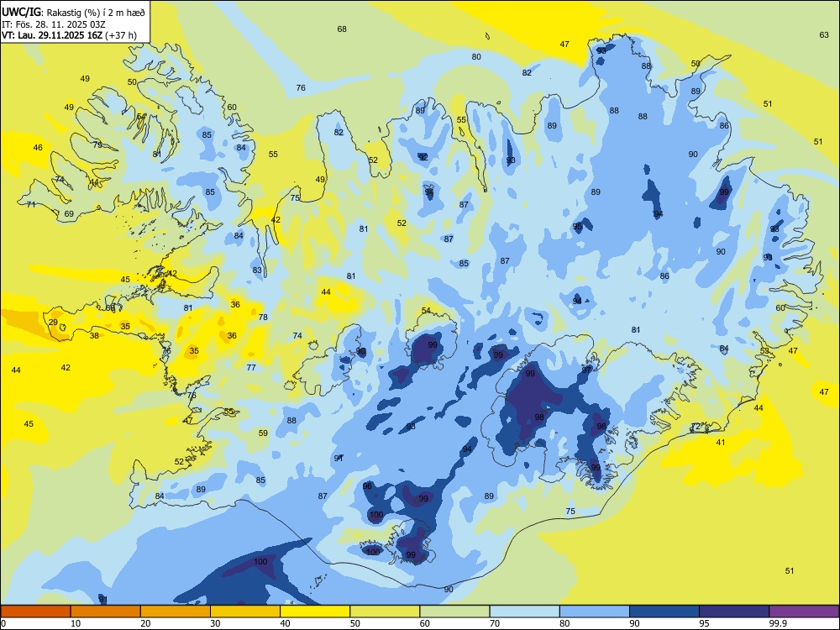
Task: Click the bright yellow 40–50 legend swatch
Action: click(x=315, y=612)
